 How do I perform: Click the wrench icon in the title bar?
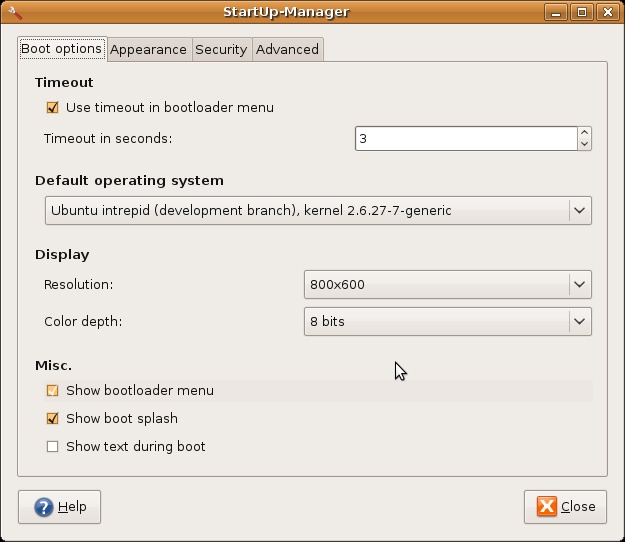pos(15,13)
